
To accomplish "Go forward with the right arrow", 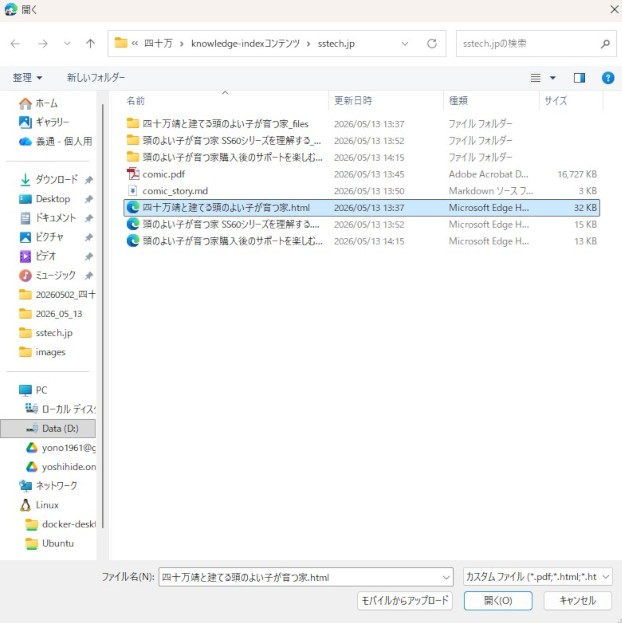I will click(x=43, y=43).
